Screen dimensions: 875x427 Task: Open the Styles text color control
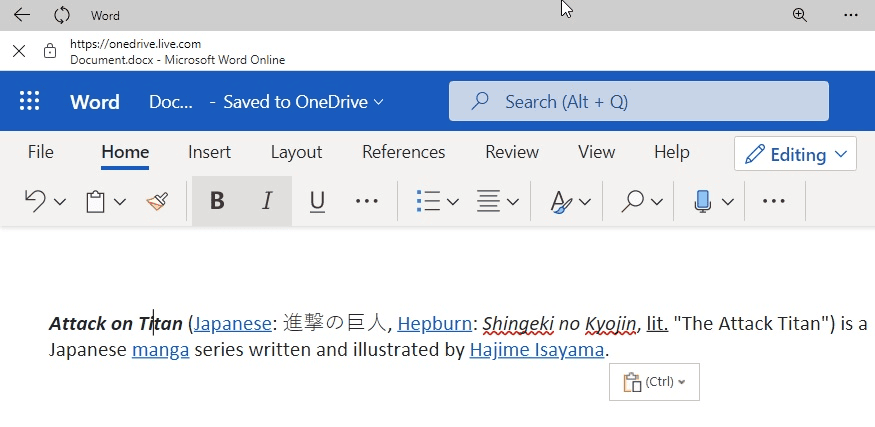click(x=561, y=201)
